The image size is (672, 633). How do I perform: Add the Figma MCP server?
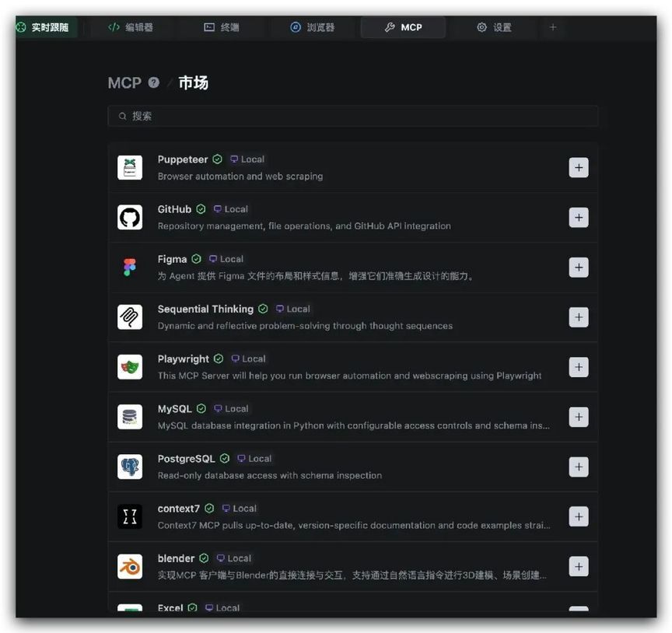point(579,268)
